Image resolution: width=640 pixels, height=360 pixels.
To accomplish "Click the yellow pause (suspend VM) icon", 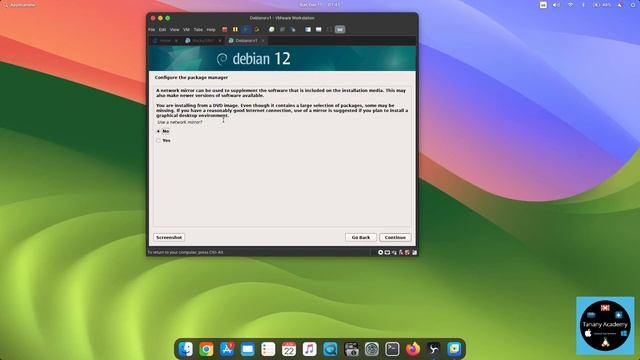I will point(235,29).
